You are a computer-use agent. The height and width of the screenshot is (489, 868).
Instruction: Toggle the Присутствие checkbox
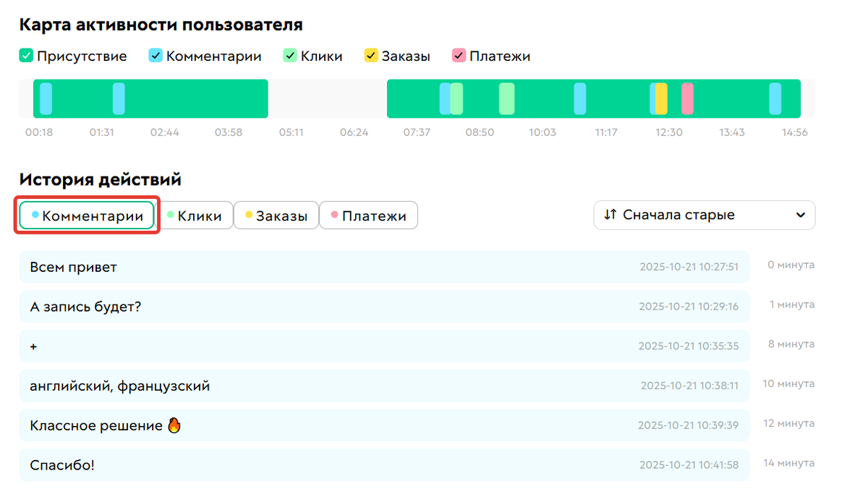(25, 55)
